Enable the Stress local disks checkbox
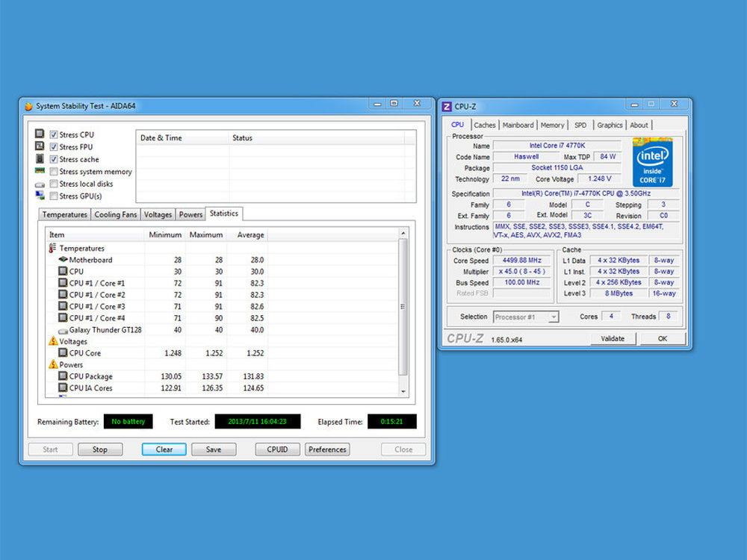 pyautogui.click(x=54, y=184)
